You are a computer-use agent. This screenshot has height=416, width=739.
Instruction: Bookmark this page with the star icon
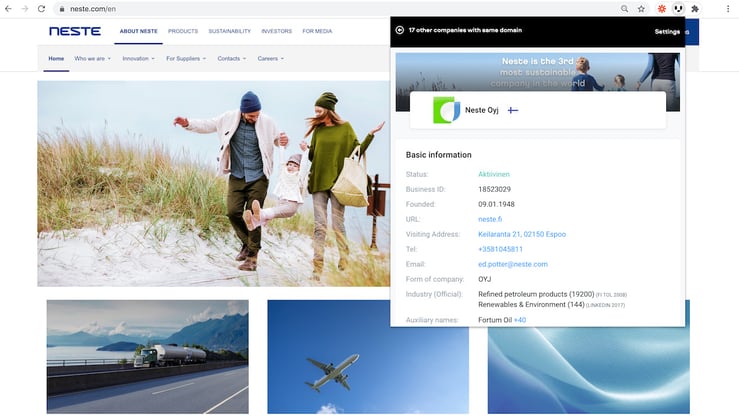click(x=641, y=8)
